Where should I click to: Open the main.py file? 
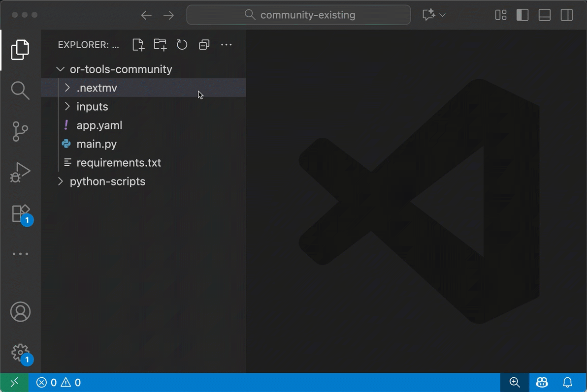click(143, 144)
